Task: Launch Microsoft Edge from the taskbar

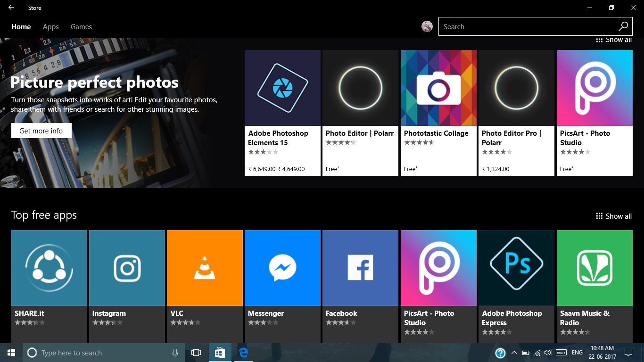Action: click(x=243, y=353)
